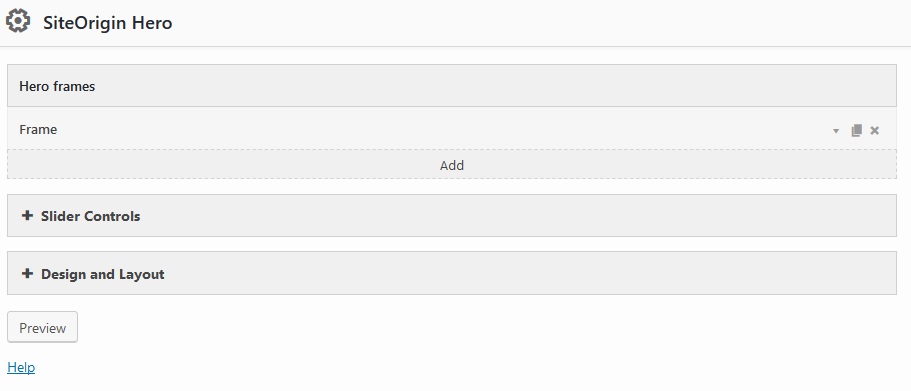The image size is (911, 391).
Task: Duplicate the Frame using the copy icon
Action: [856, 130]
